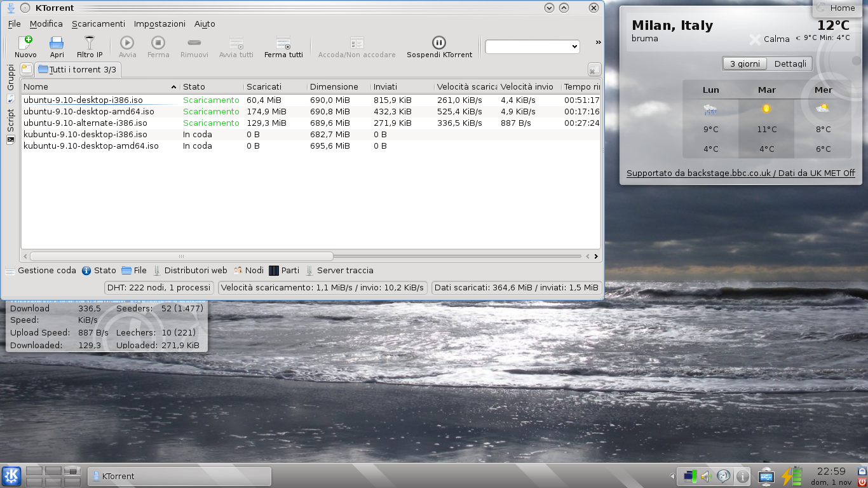This screenshot has width=868, height=488.
Task: Select the Tutti i torrent 3/3 tab
Action: [77, 70]
